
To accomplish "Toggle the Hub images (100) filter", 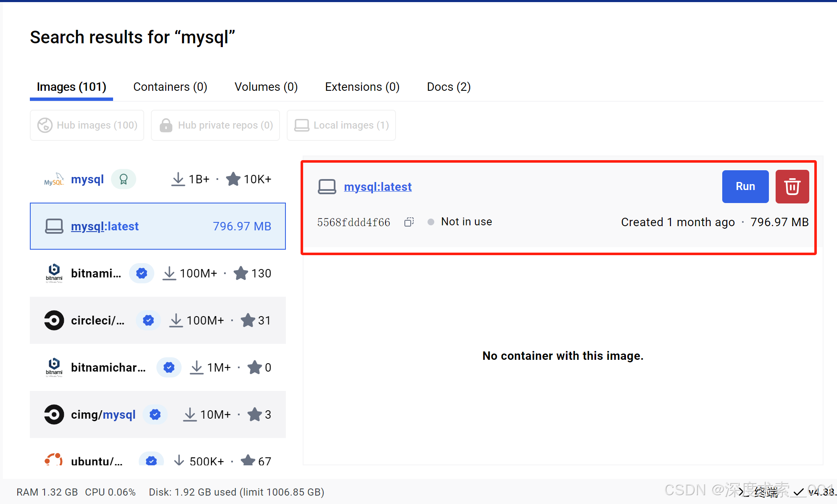I will (87, 125).
